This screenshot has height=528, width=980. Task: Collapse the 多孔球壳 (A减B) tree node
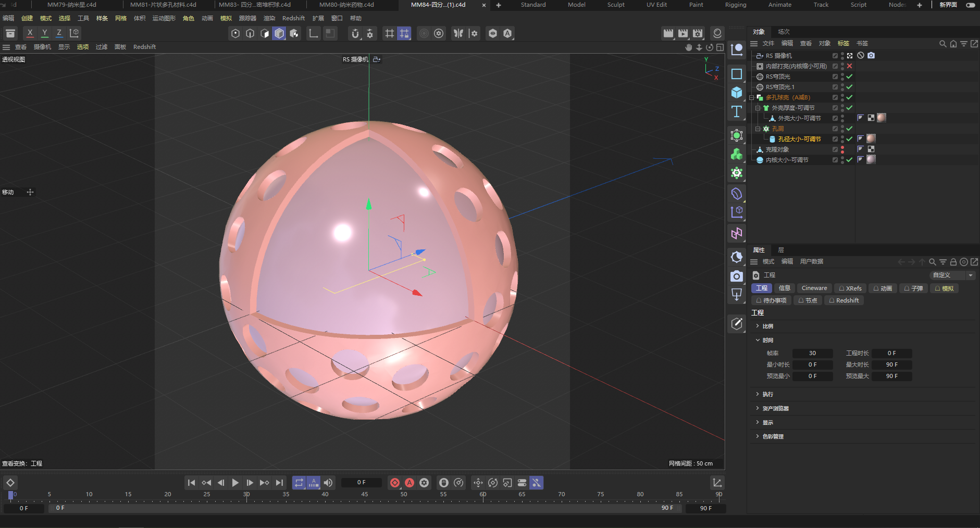coord(752,97)
